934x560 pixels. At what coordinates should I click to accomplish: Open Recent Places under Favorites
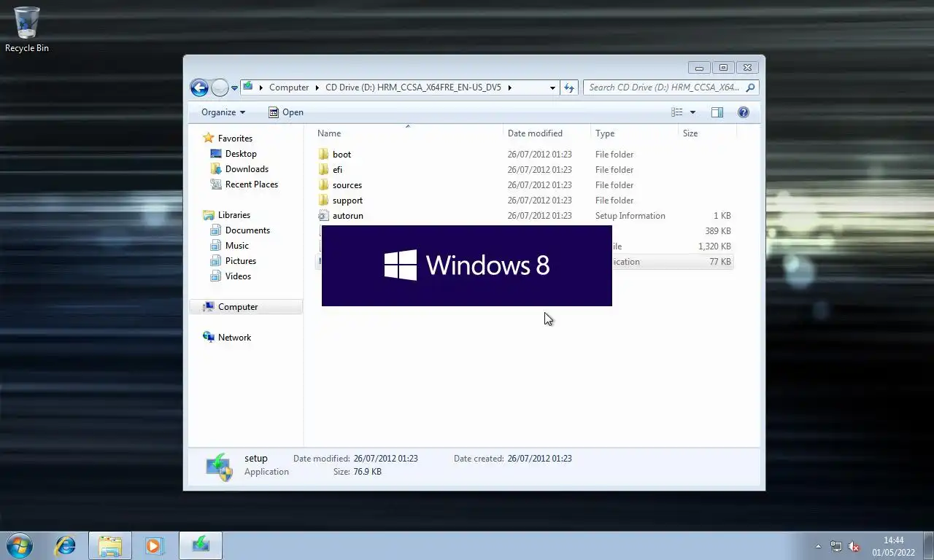pos(252,184)
